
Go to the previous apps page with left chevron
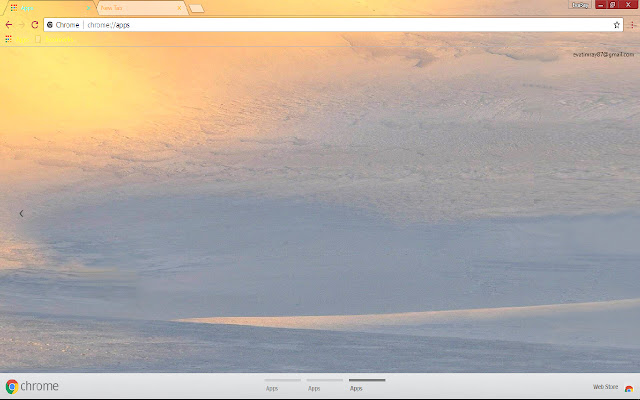21,213
